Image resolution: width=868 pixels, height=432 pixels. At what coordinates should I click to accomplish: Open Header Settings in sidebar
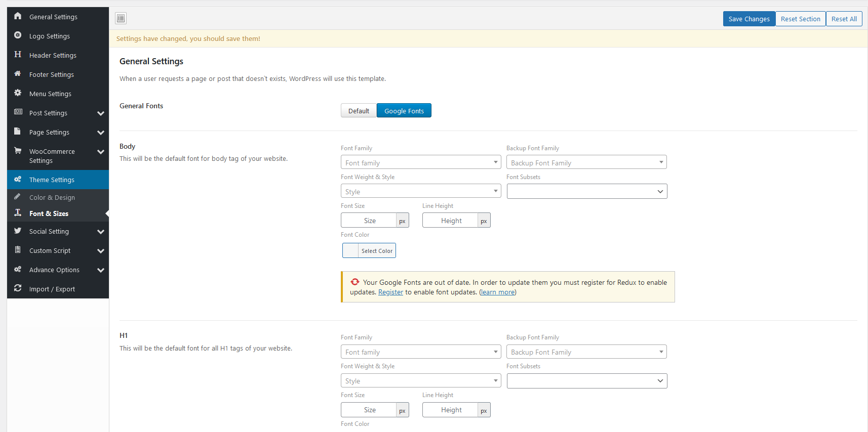pyautogui.click(x=58, y=55)
